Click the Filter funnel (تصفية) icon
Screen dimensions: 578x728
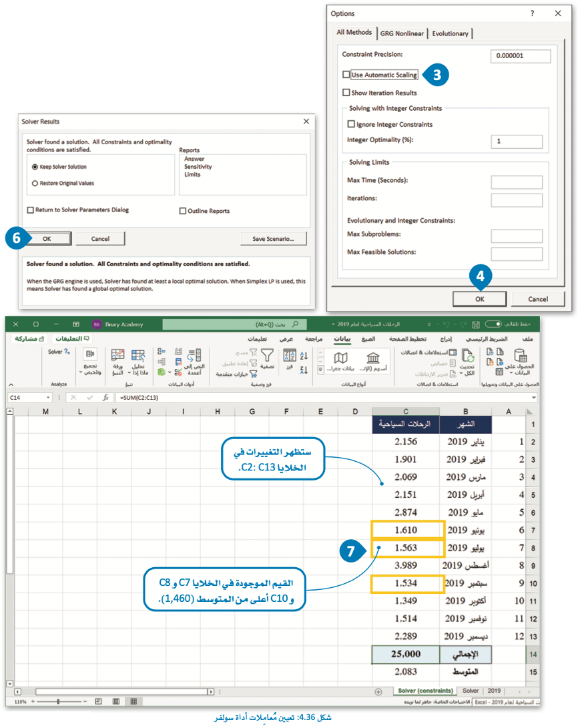(x=267, y=355)
